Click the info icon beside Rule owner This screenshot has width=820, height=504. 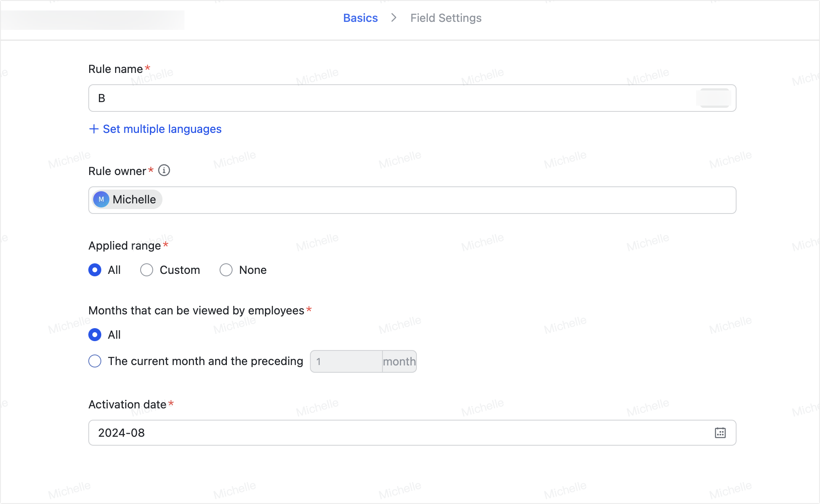164,171
